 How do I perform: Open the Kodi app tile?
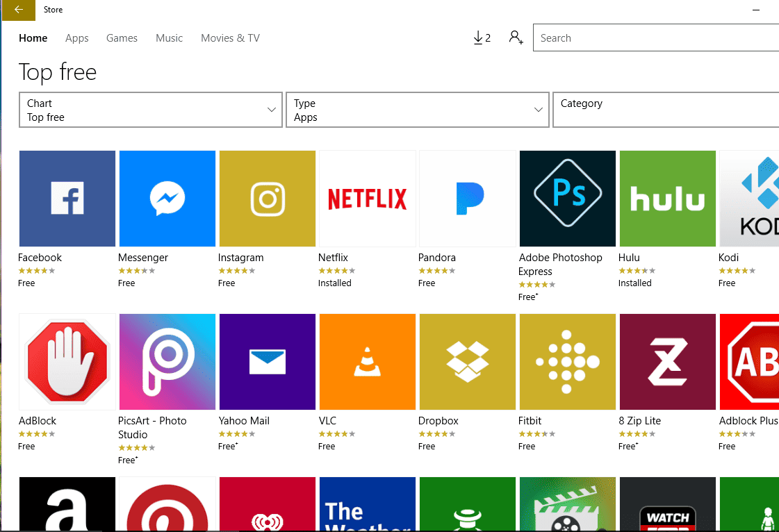(x=749, y=199)
